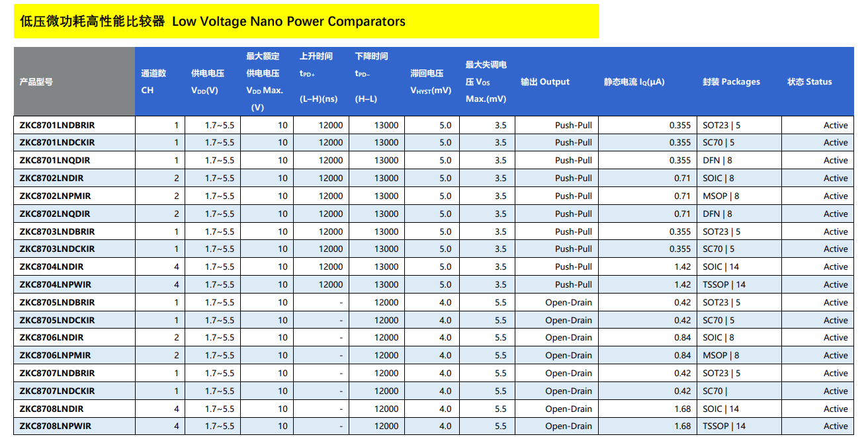Image resolution: width=868 pixels, height=437 pixels.
Task: Click Open-Drain output in ZKC8705LNDBRIR row
Action: pyautogui.click(x=569, y=303)
